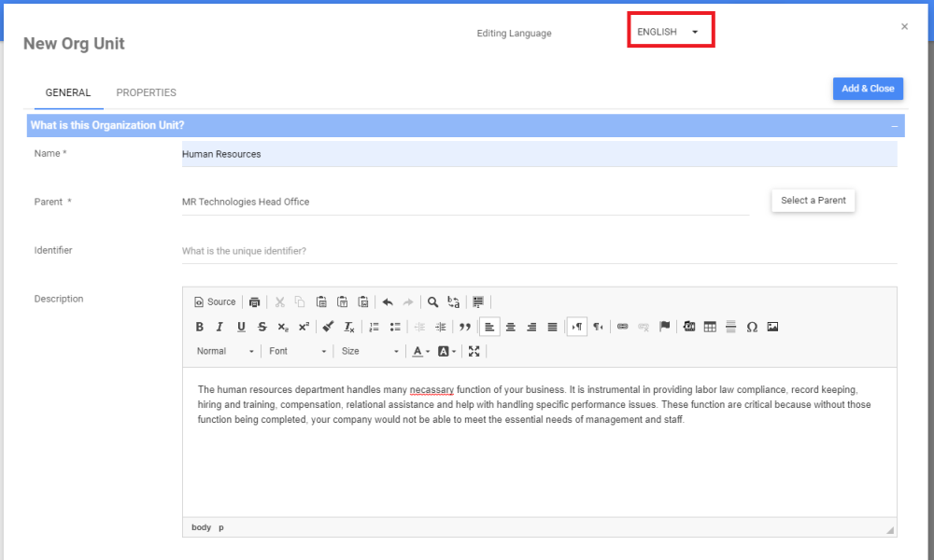Click the Redo arrow icon

click(x=408, y=301)
